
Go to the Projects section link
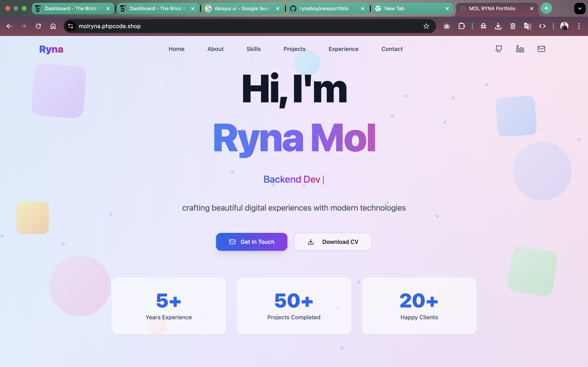click(294, 49)
